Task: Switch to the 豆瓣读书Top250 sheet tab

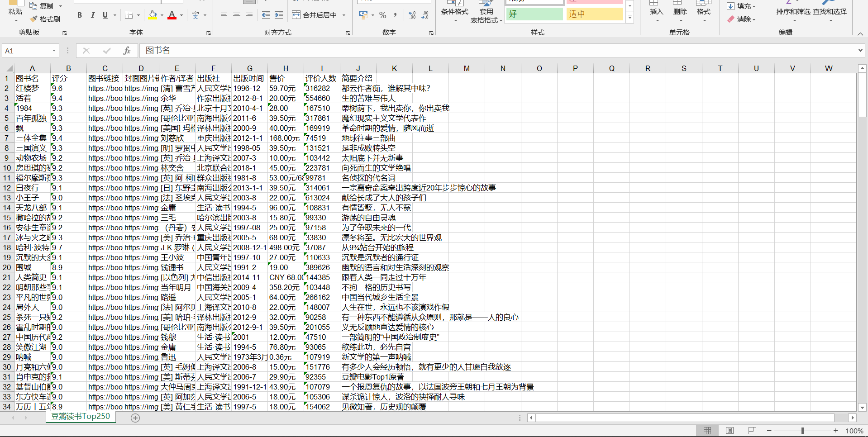Action: (81, 416)
